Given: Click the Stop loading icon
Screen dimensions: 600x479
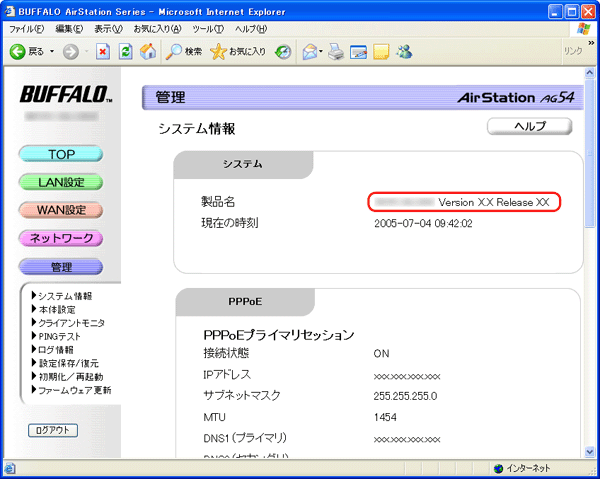Looking at the screenshot, I should (103, 52).
